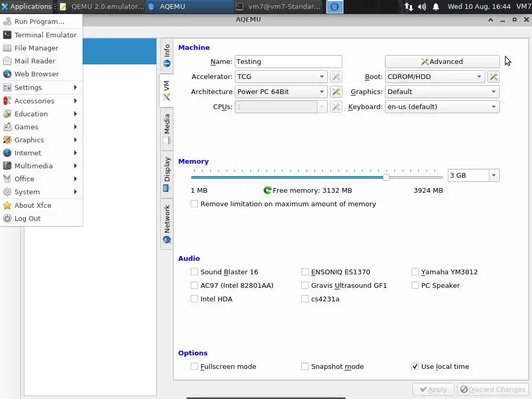Switch to QEMU 2.0 emulator taskbar window
532x399 pixels.
point(102,6)
